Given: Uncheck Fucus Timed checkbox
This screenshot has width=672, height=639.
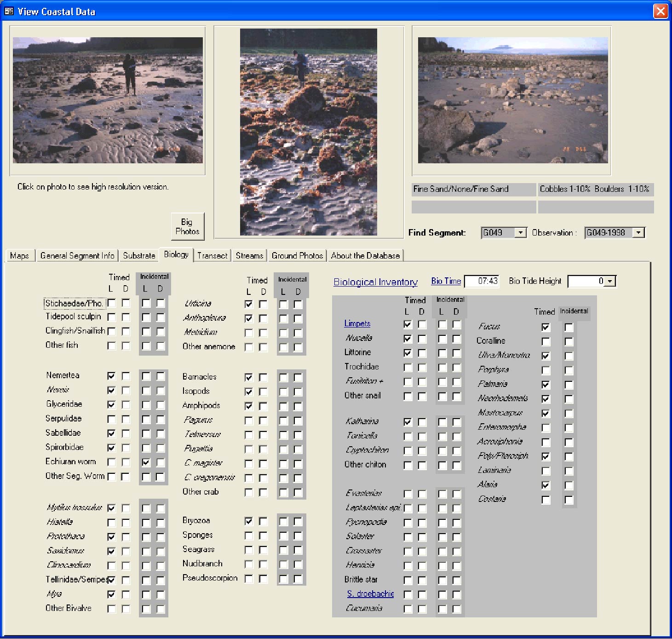Looking at the screenshot, I should pos(546,327).
